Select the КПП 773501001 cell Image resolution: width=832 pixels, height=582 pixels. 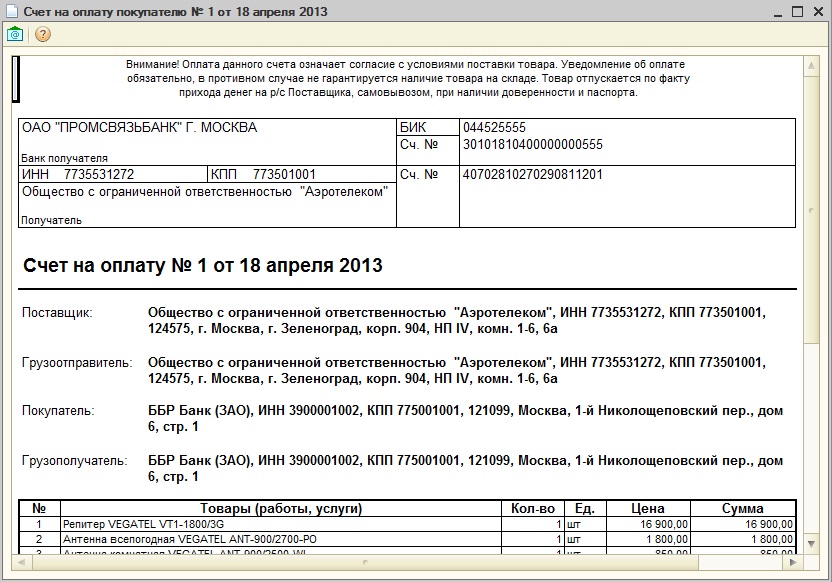click(x=302, y=174)
